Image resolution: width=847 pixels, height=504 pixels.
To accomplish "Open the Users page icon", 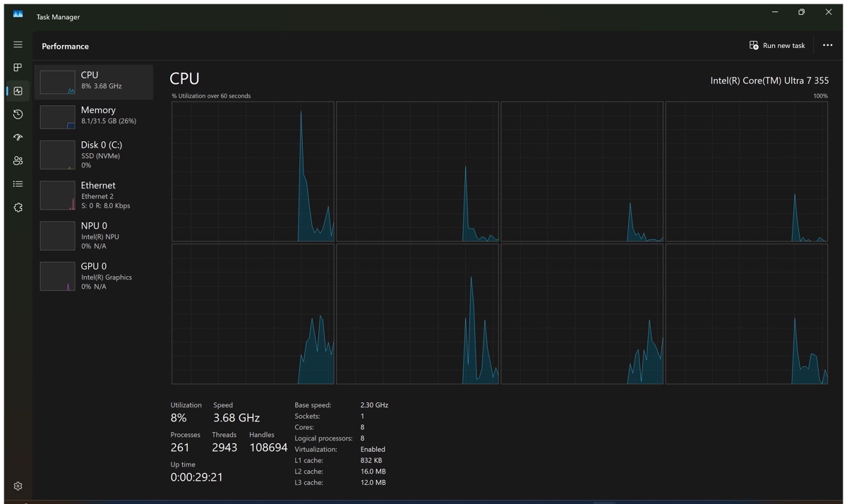I will click(18, 160).
